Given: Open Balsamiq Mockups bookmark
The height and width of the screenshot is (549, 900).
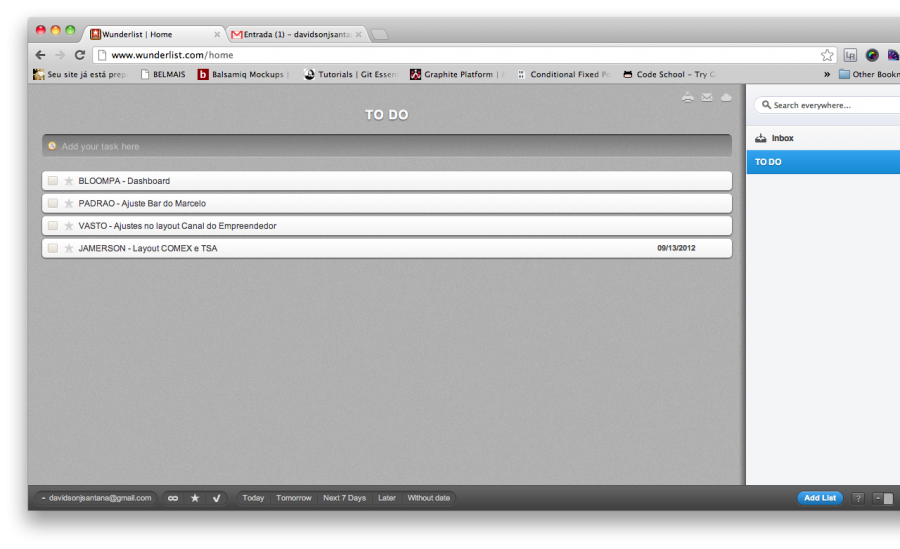Looking at the screenshot, I should pos(242,74).
